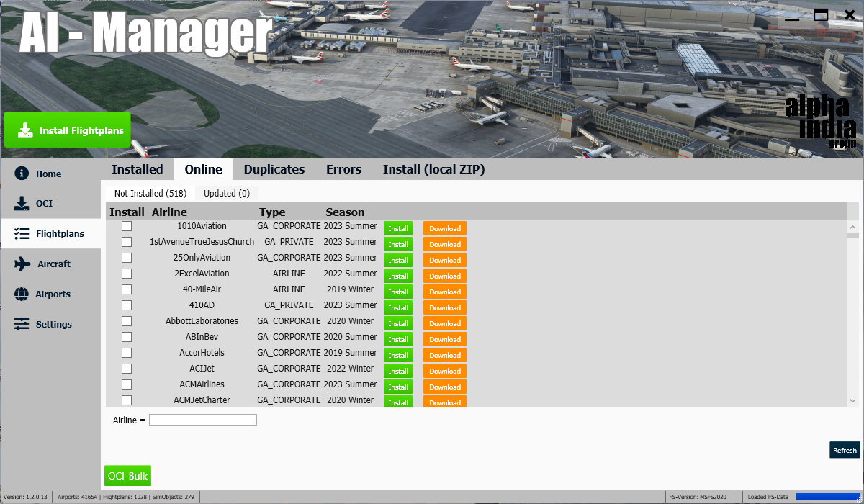Viewport: 864px width, 504px height.
Task: Check the 25OnlyAviation install box
Action: coord(127,258)
